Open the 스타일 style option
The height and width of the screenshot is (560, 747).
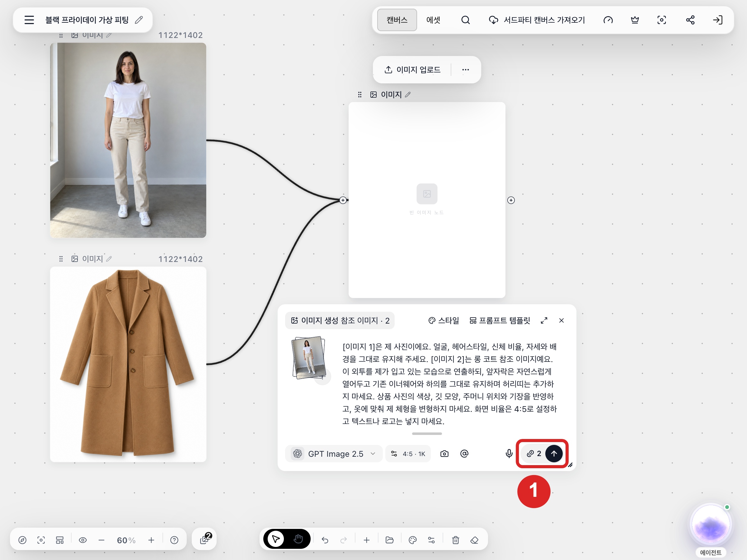(444, 320)
